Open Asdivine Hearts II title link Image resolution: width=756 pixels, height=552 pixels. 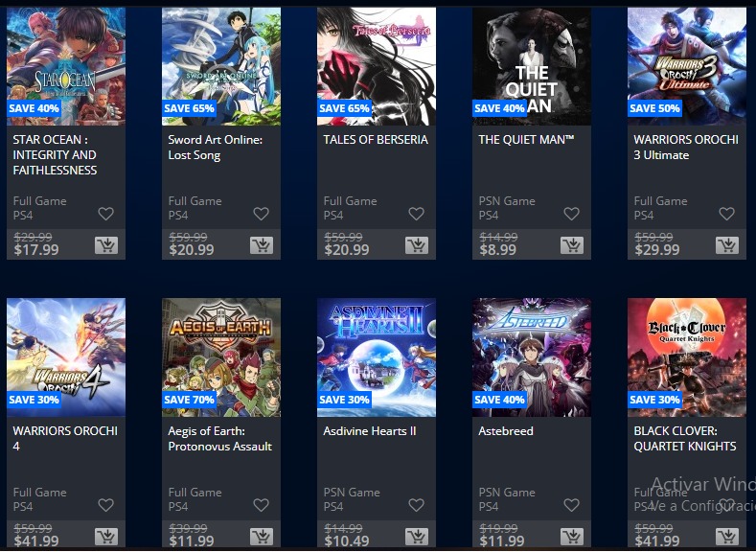point(369,431)
